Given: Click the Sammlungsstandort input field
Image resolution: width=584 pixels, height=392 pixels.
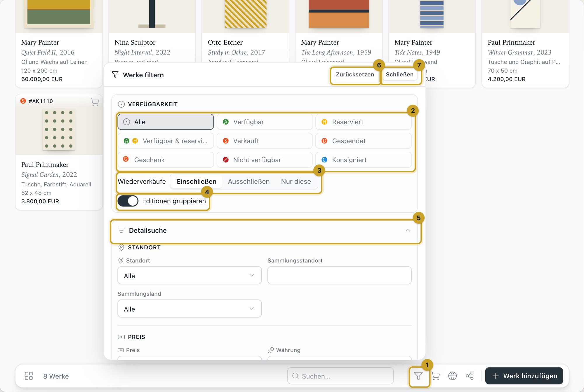Looking at the screenshot, I should coord(339,275).
